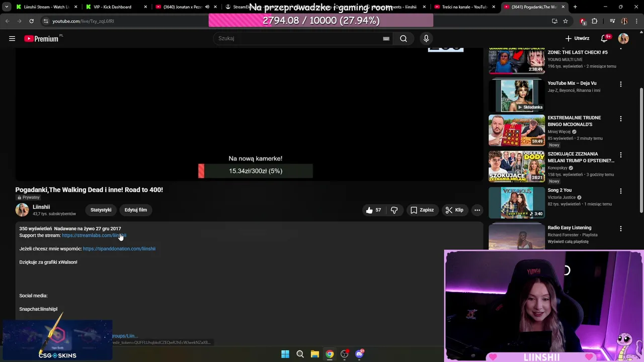Open options for YouTube Mix Deja Vu
This screenshot has height=362, width=644.
(x=620, y=84)
